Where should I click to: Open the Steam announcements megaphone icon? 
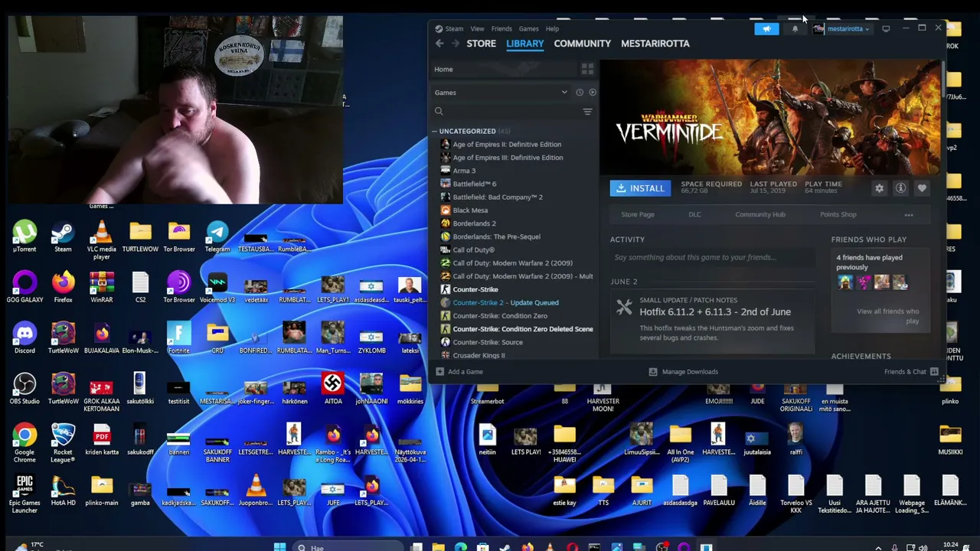point(766,29)
